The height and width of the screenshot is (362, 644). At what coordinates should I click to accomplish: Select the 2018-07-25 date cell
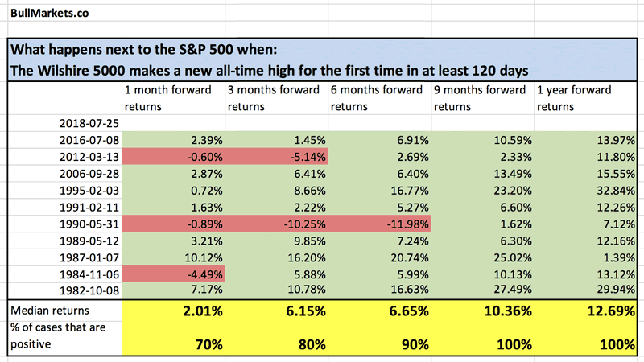(88, 123)
